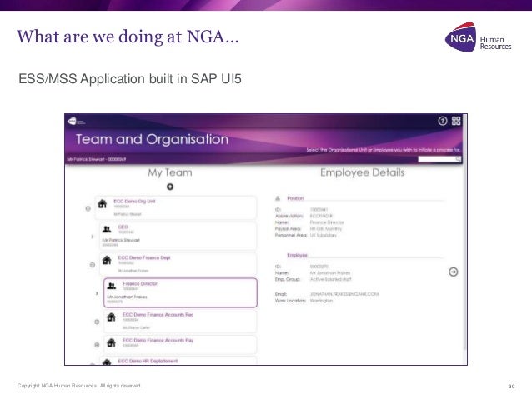532x399 pixels.
Task: Open the help question mark icon
Action: (x=443, y=121)
